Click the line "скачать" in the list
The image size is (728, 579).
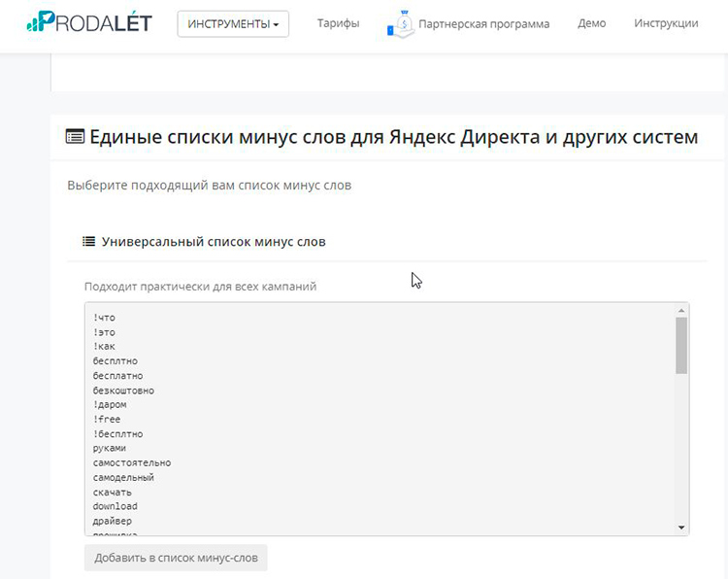point(113,493)
